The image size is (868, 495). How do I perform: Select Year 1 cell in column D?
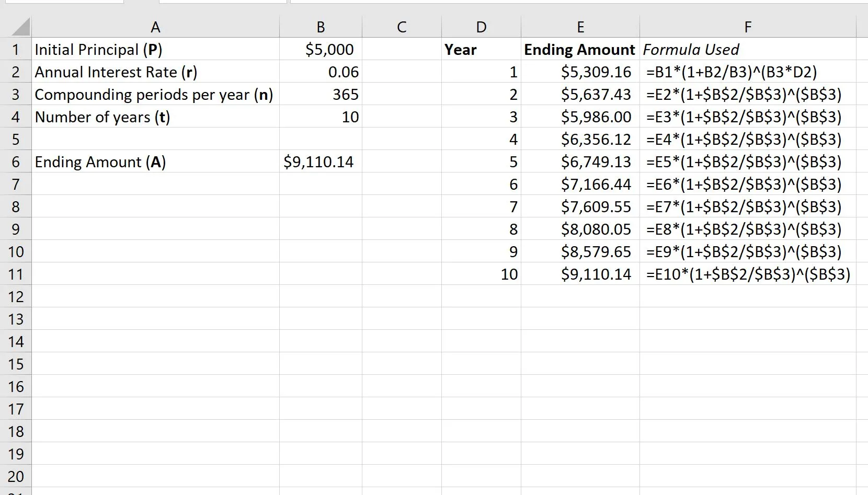(x=481, y=72)
